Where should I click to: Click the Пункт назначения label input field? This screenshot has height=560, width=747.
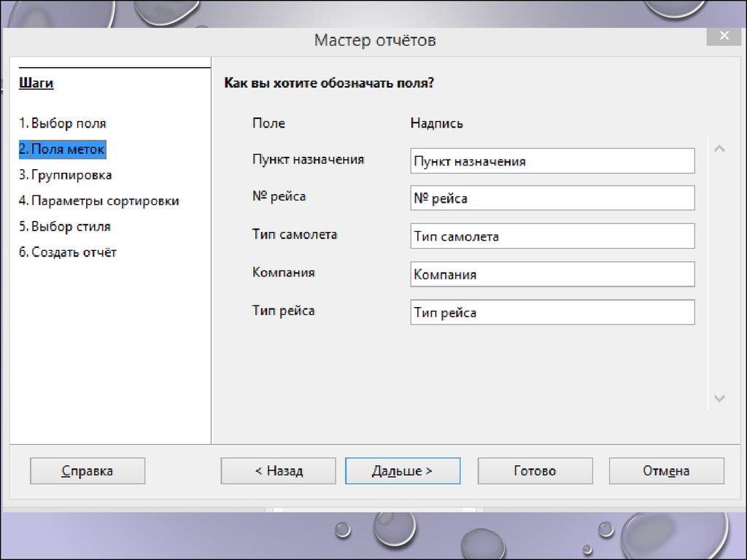(x=552, y=161)
